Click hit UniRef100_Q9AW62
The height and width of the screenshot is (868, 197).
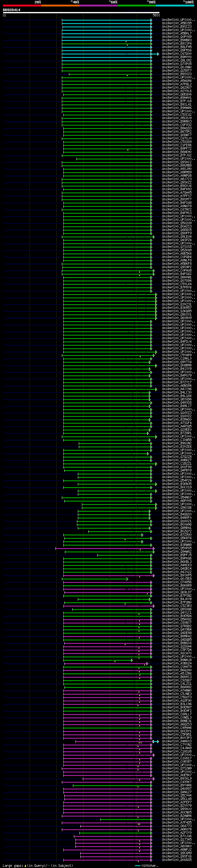(177, 552)
